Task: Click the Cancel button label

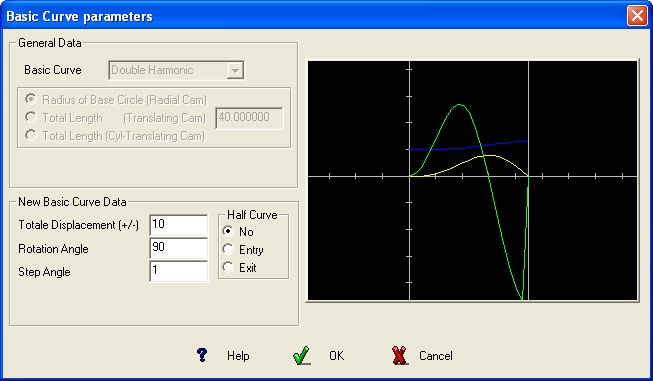Action: tap(436, 356)
